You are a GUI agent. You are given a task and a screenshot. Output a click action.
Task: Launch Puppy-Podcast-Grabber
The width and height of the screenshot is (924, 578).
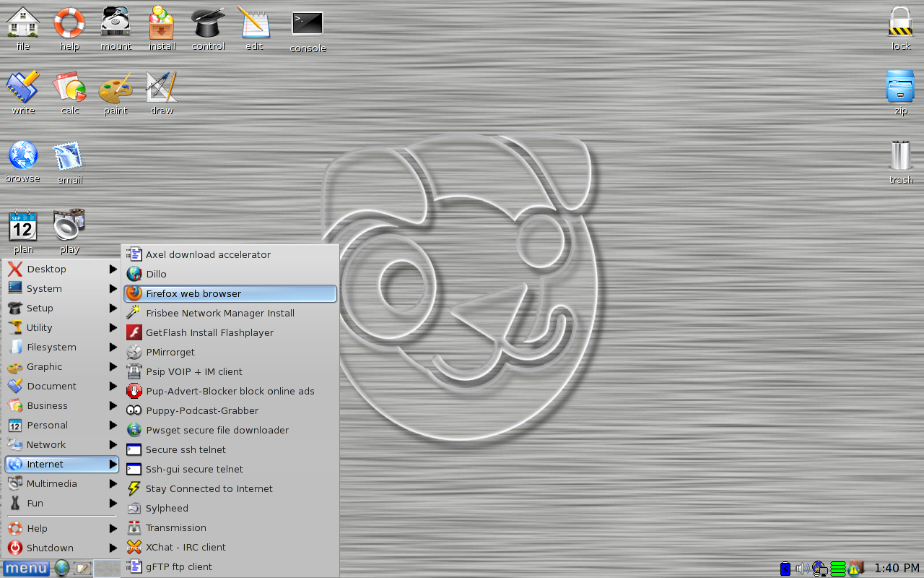tap(230, 410)
